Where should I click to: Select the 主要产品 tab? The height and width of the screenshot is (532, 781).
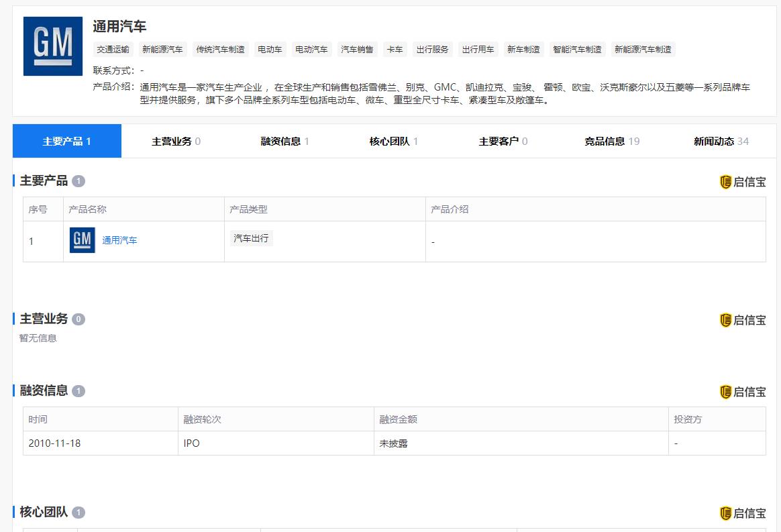(66, 141)
